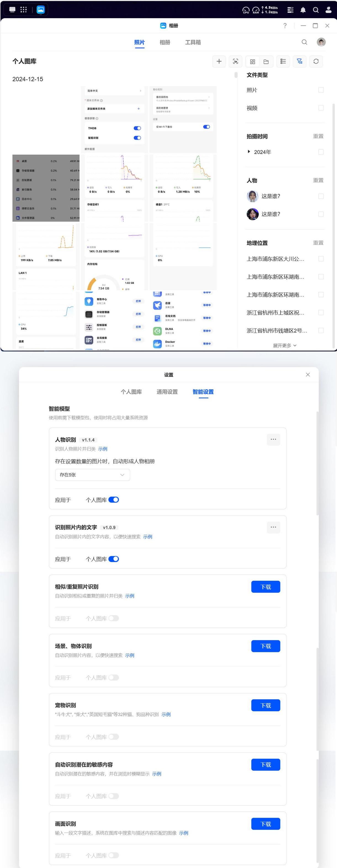Open search in the album app
This screenshot has width=337, height=868.
coord(304,42)
